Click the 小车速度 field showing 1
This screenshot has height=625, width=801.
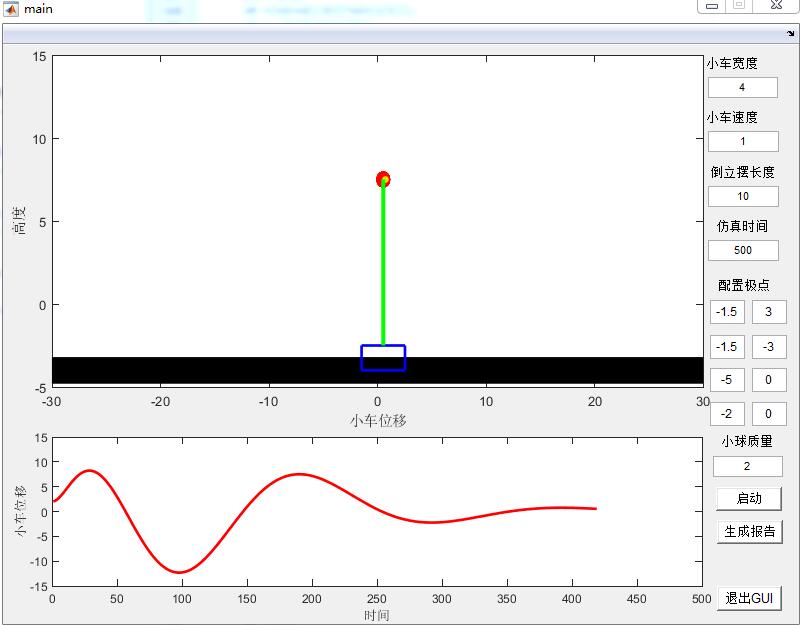[743, 142]
